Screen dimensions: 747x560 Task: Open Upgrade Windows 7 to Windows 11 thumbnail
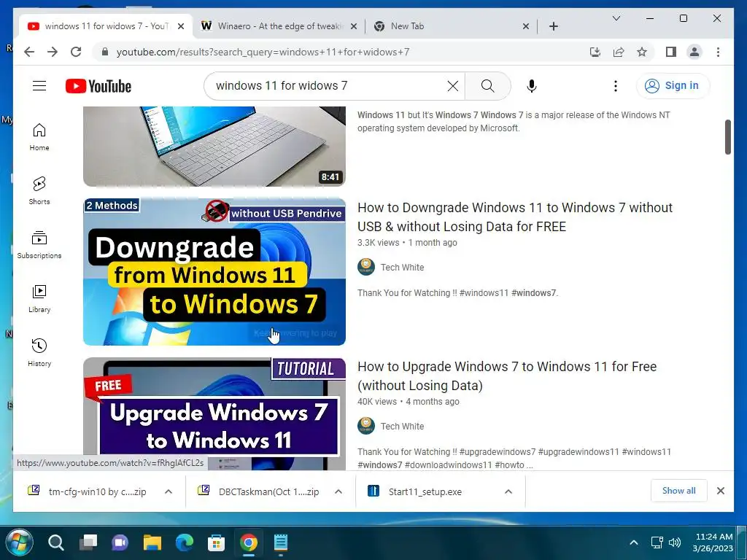(x=214, y=414)
